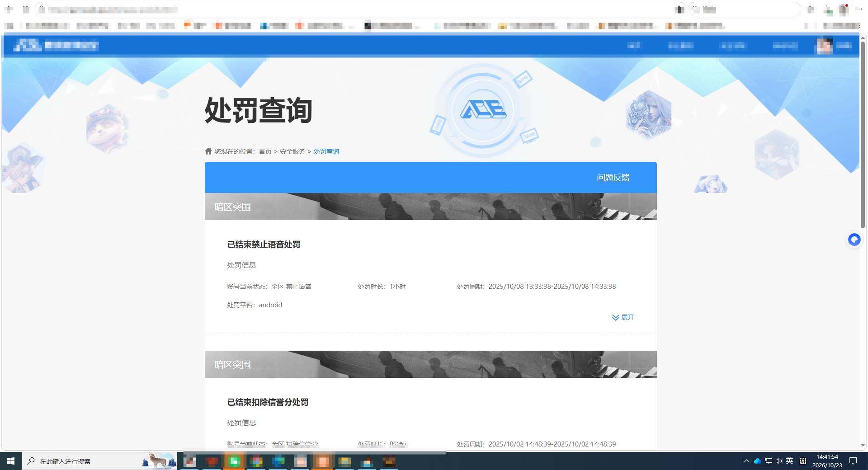Click the 处罚周期 2025/10/02 date range

(536, 444)
